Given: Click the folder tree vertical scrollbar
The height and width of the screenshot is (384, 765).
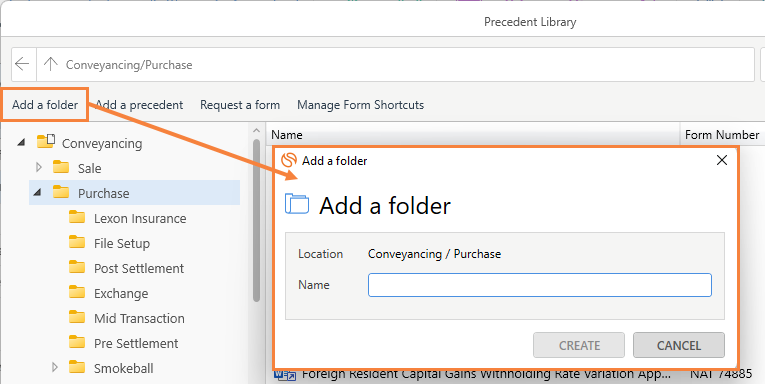Looking at the screenshot, I should tap(257, 220).
